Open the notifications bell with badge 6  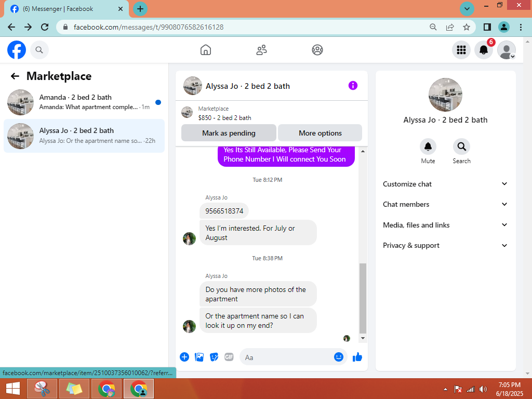pyautogui.click(x=484, y=50)
